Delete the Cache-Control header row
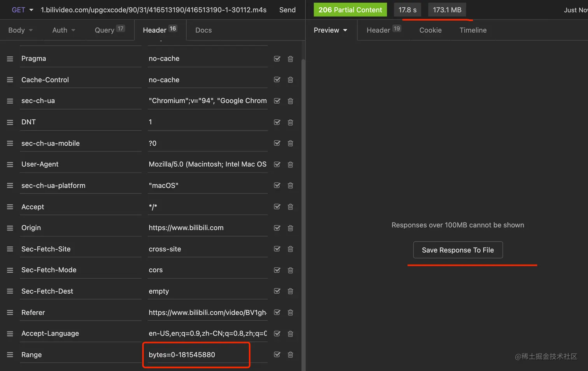 click(x=290, y=80)
